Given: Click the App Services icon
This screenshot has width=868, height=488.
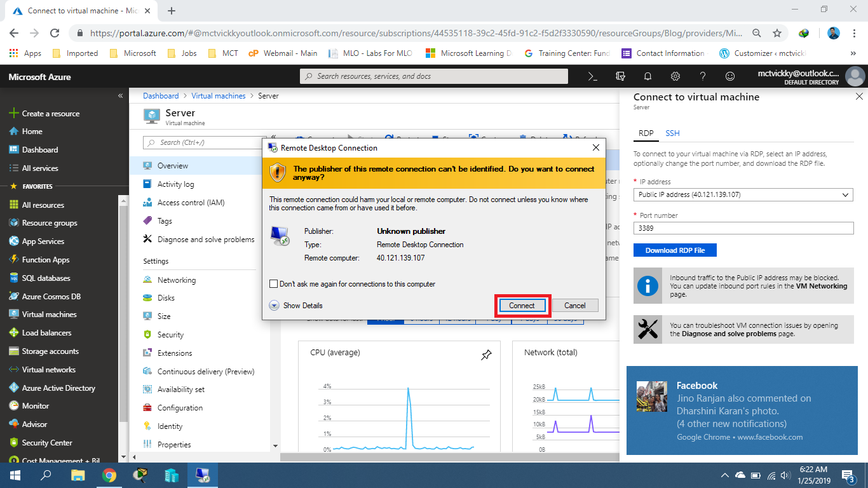Looking at the screenshot, I should pos(14,241).
